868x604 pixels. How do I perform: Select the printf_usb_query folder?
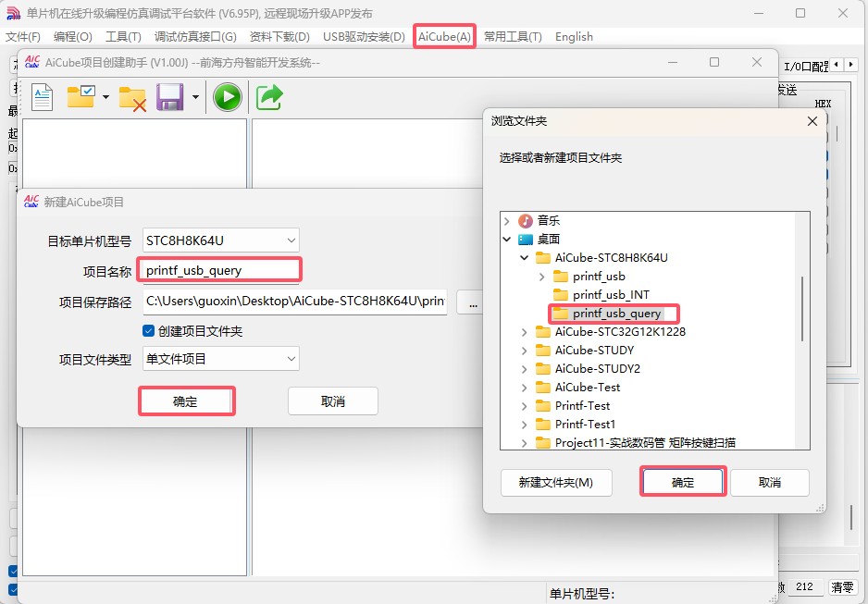point(616,314)
